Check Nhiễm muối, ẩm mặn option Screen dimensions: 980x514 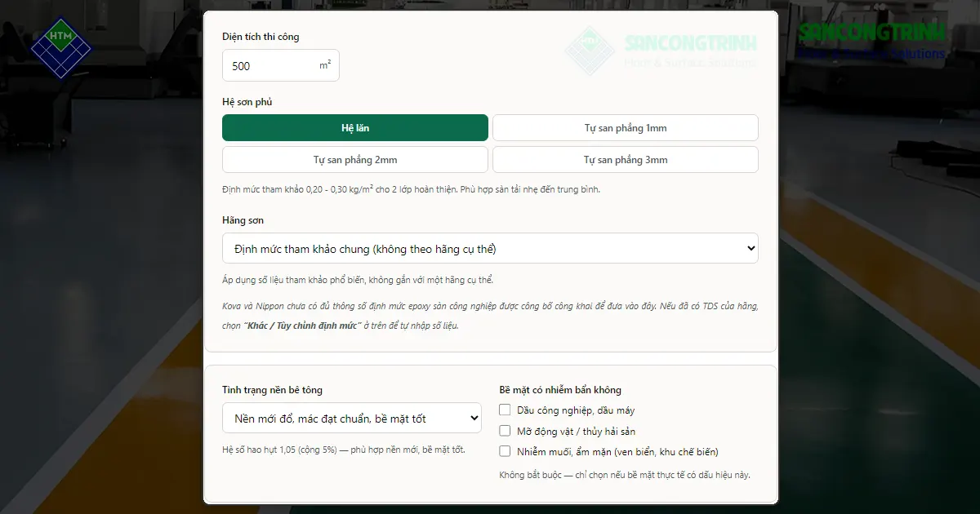(505, 451)
